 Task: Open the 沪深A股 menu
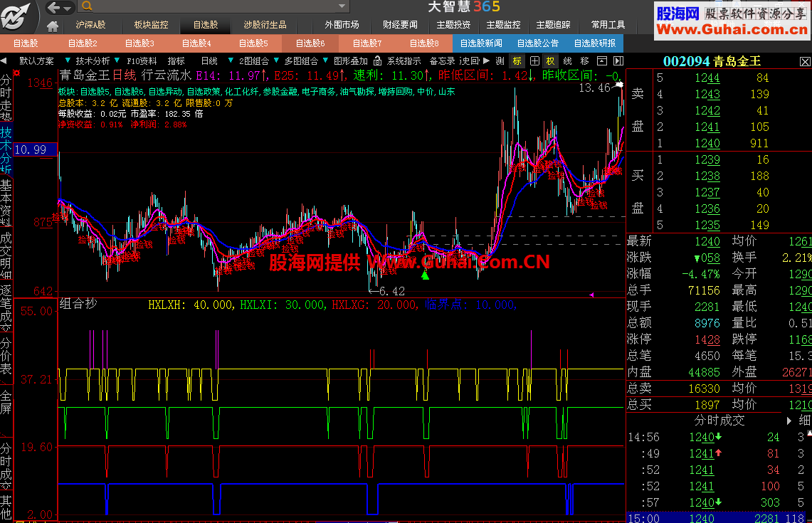tap(90, 25)
